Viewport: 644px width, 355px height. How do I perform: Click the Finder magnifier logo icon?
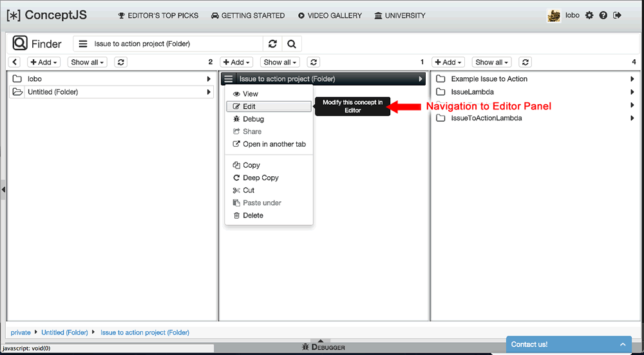point(20,44)
